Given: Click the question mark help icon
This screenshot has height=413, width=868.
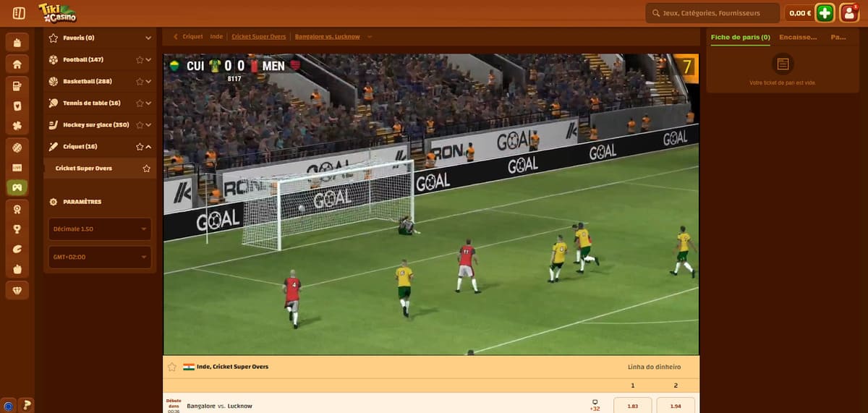Looking at the screenshot, I should click(x=27, y=405).
